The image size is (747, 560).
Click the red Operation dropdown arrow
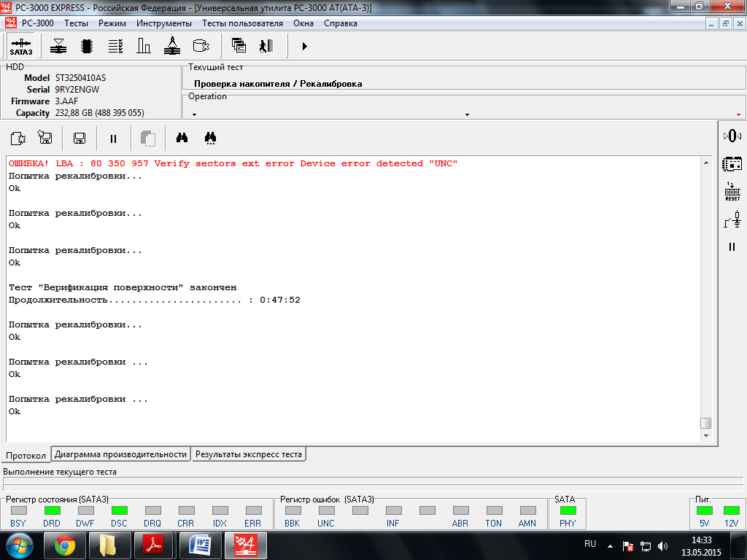738,114
